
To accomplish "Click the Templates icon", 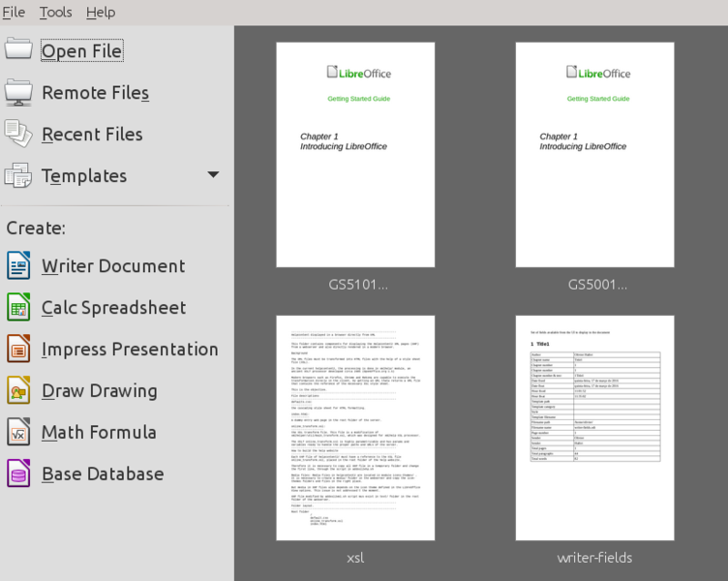I will point(18,175).
